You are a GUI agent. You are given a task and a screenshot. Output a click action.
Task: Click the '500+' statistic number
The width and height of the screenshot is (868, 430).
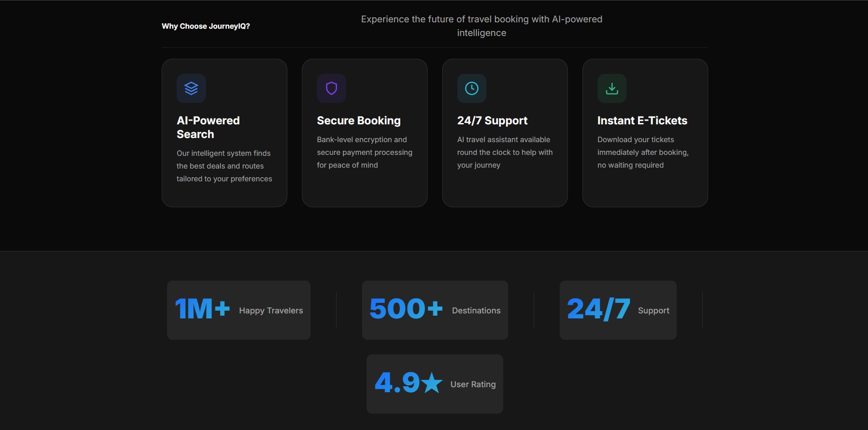(406, 309)
